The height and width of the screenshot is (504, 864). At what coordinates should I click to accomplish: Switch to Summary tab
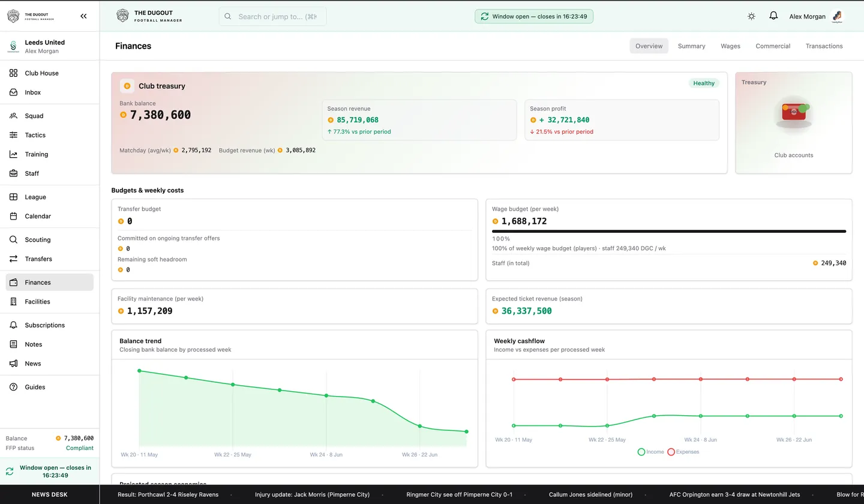[691, 46]
